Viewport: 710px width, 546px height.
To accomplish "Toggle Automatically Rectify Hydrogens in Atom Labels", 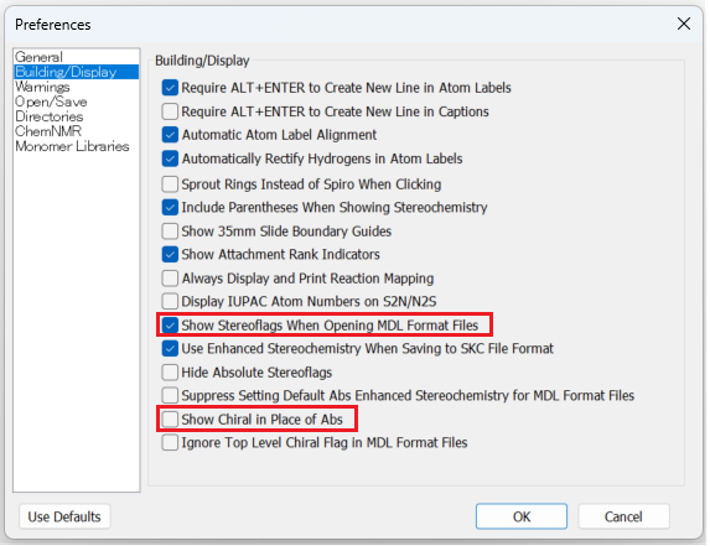I will [x=170, y=159].
